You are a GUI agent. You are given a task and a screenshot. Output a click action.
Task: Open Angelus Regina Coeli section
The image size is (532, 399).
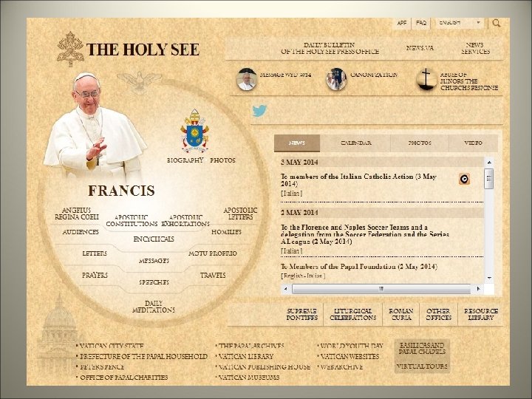pyautogui.click(x=77, y=214)
